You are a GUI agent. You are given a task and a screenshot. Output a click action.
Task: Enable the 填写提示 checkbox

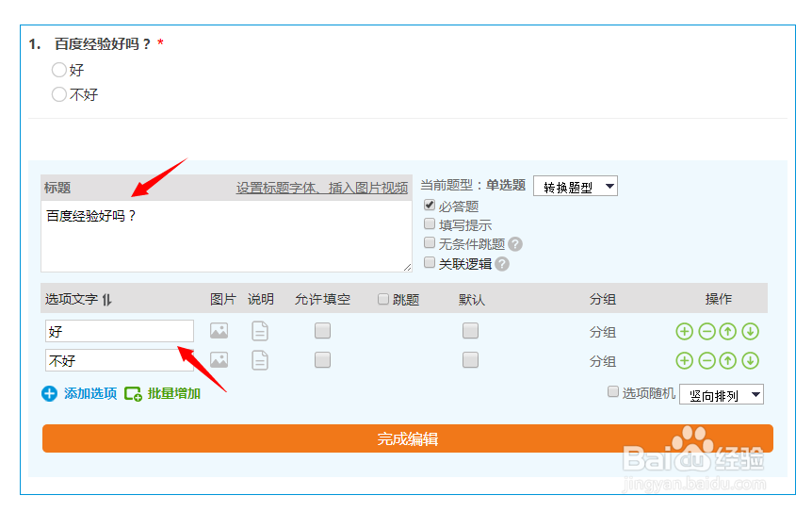(x=430, y=223)
